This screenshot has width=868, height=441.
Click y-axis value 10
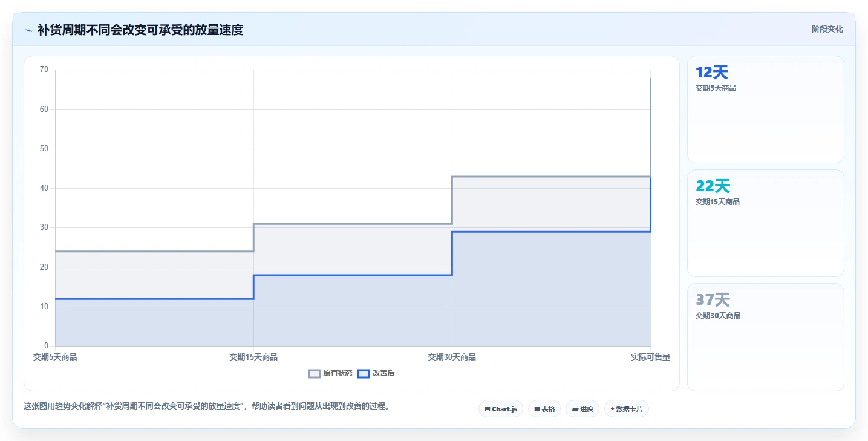click(x=44, y=307)
